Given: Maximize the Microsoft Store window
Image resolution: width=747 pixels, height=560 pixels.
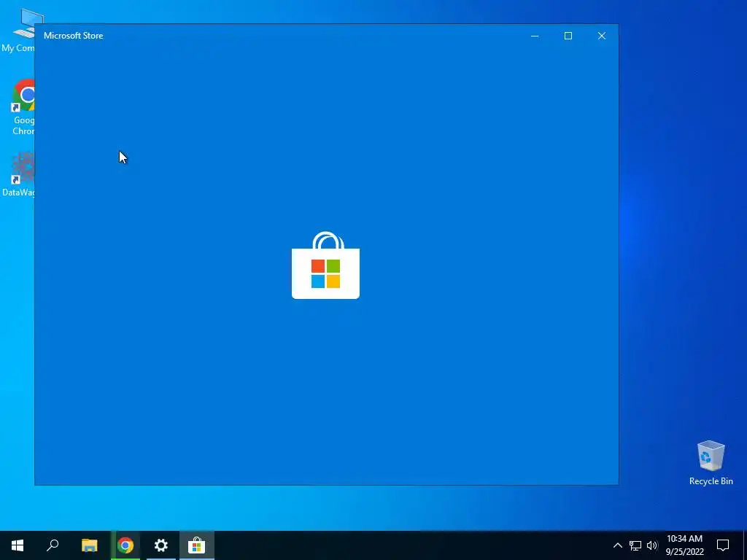Looking at the screenshot, I should point(568,36).
